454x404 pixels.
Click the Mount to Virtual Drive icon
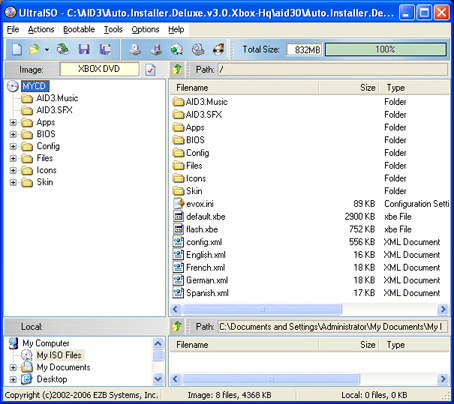(x=198, y=49)
